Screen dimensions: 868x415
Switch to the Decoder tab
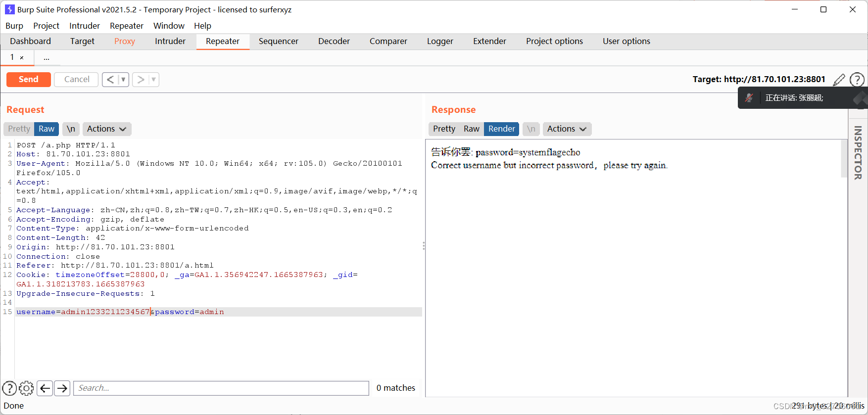click(334, 42)
